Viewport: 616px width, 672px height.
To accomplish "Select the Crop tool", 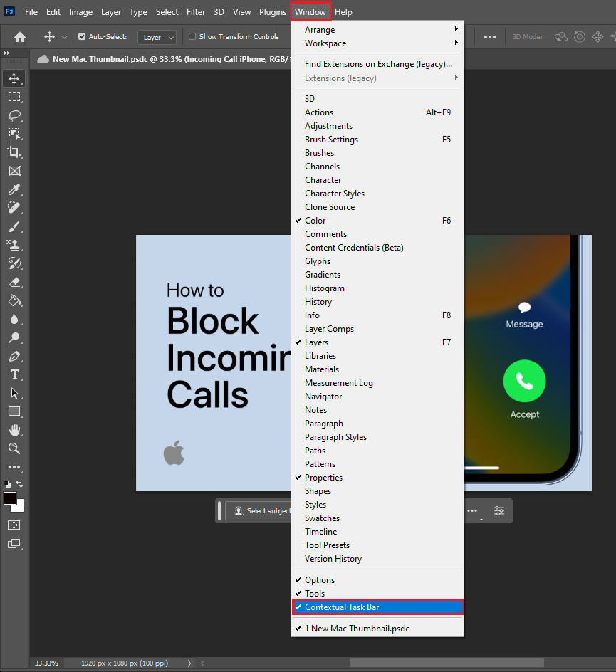I will click(x=14, y=152).
